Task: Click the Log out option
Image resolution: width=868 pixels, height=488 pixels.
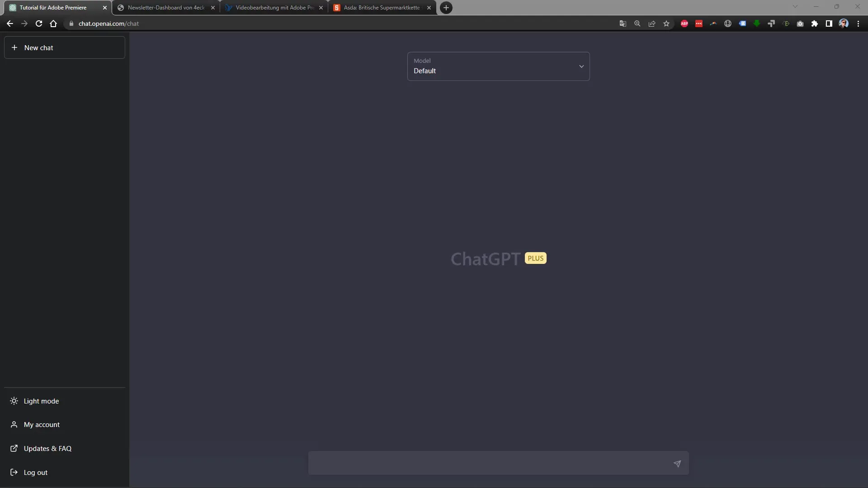Action: [x=35, y=472]
